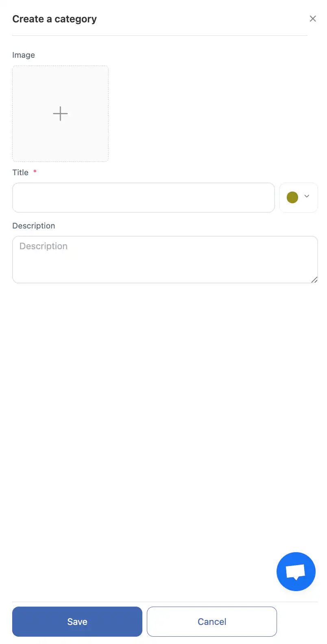327x644 pixels.
Task: Click the Image field label
Action: click(x=24, y=55)
